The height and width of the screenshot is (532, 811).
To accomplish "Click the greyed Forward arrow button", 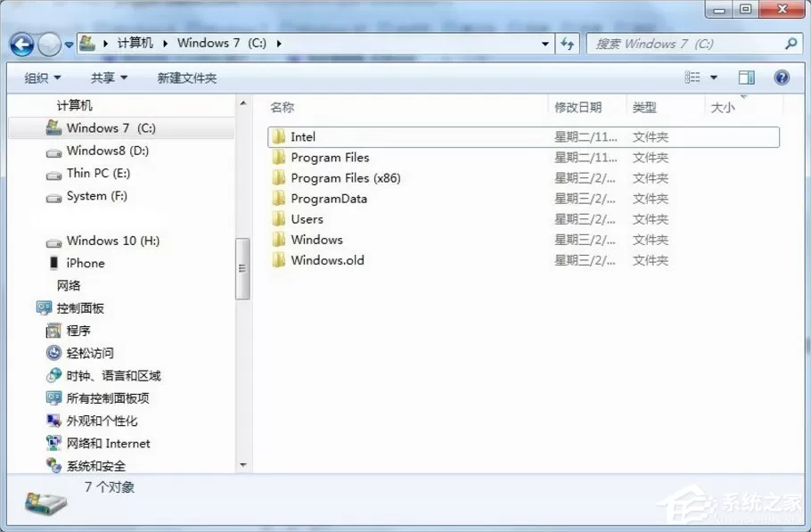I will click(49, 45).
